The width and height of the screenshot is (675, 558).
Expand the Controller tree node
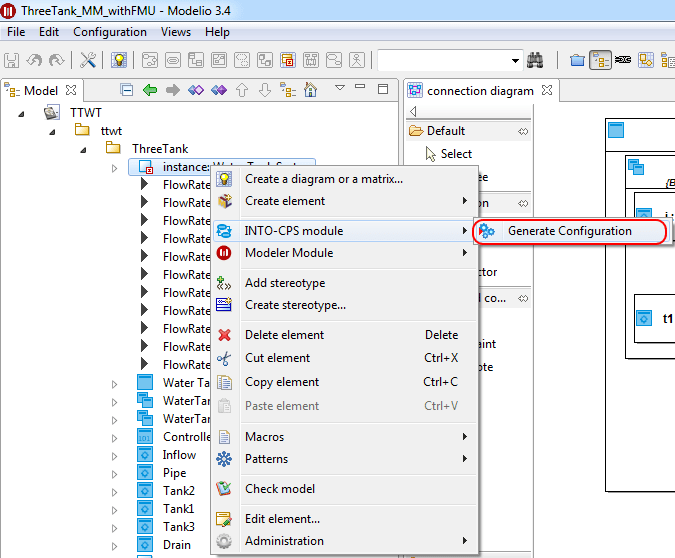114,438
